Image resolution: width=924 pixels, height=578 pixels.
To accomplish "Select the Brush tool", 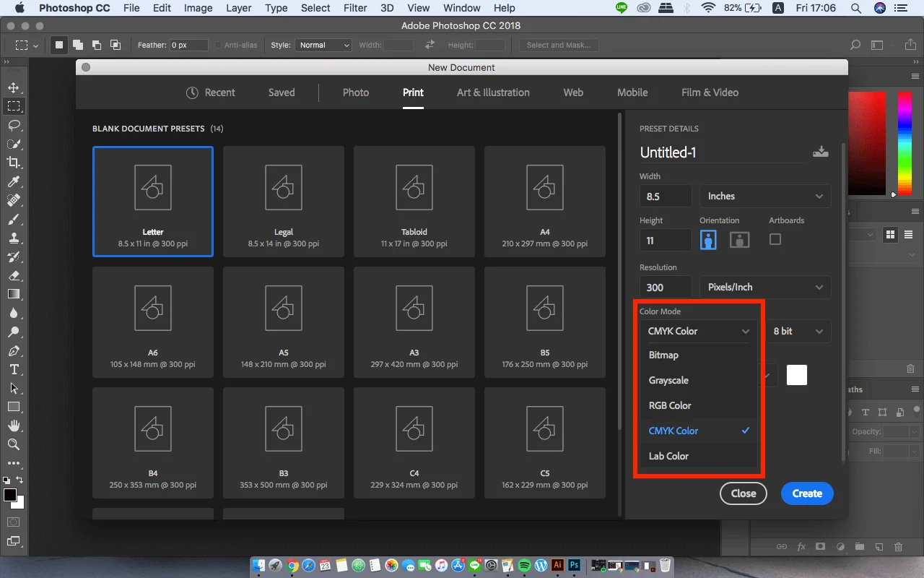I will [x=13, y=219].
